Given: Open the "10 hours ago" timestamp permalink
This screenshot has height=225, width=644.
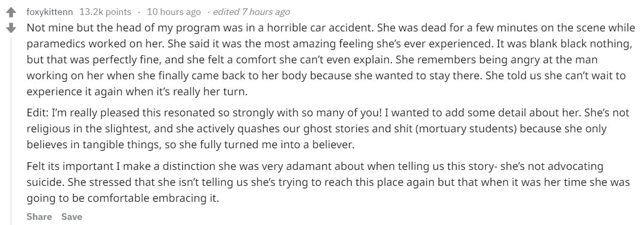Looking at the screenshot, I should (166, 11).
